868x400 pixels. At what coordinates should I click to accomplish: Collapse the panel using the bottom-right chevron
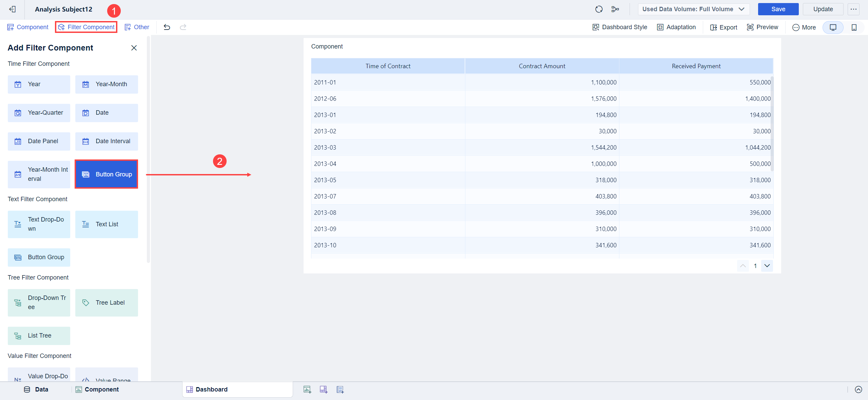(858, 389)
